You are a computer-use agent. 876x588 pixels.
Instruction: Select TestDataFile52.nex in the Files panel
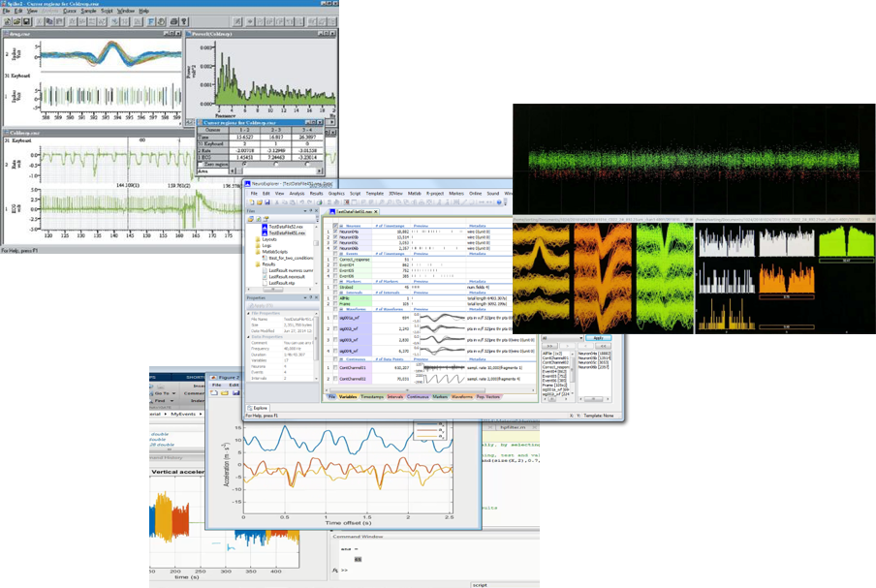click(287, 227)
